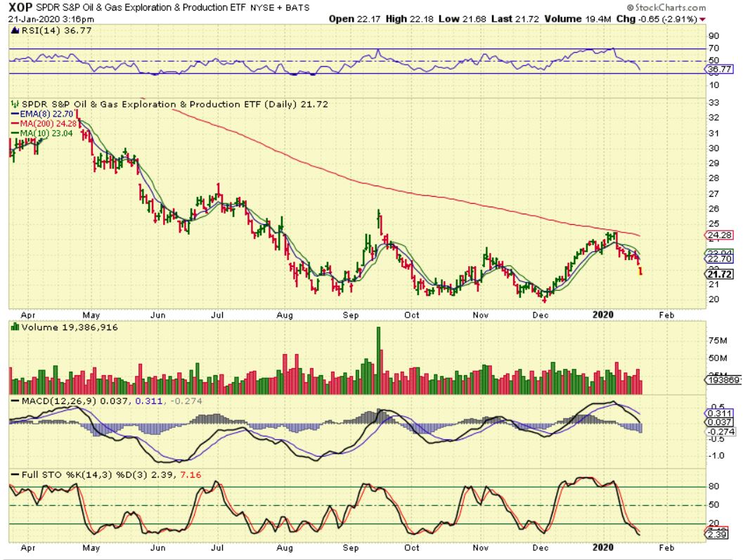
Task: Click the Chg -0.65 (-2.91%) value
Action: click(657, 19)
